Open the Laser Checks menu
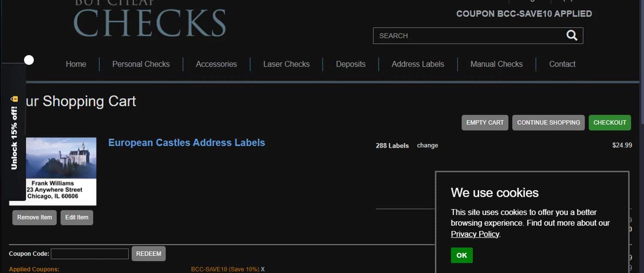 click(286, 64)
